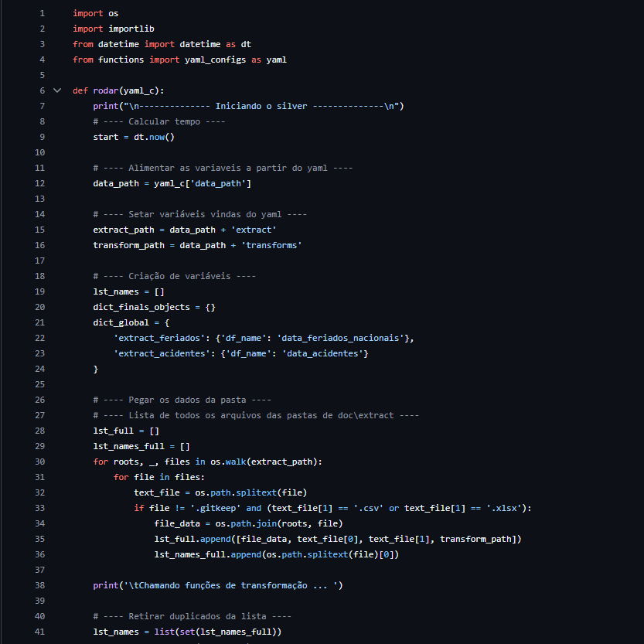Click the 'rodar' function name
Image resolution: width=644 pixels, height=644 pixels.
coord(105,90)
